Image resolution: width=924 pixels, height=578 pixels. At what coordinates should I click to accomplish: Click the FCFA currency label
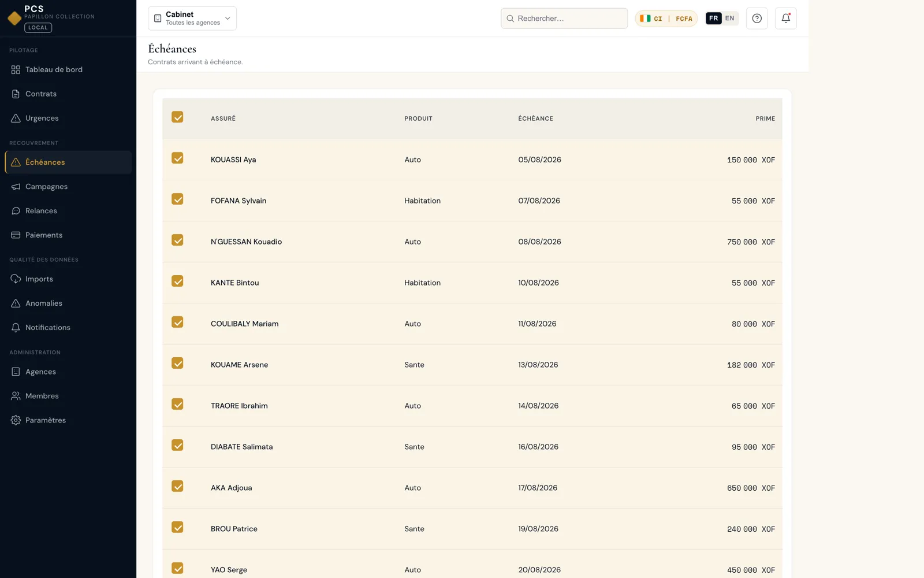(x=684, y=19)
